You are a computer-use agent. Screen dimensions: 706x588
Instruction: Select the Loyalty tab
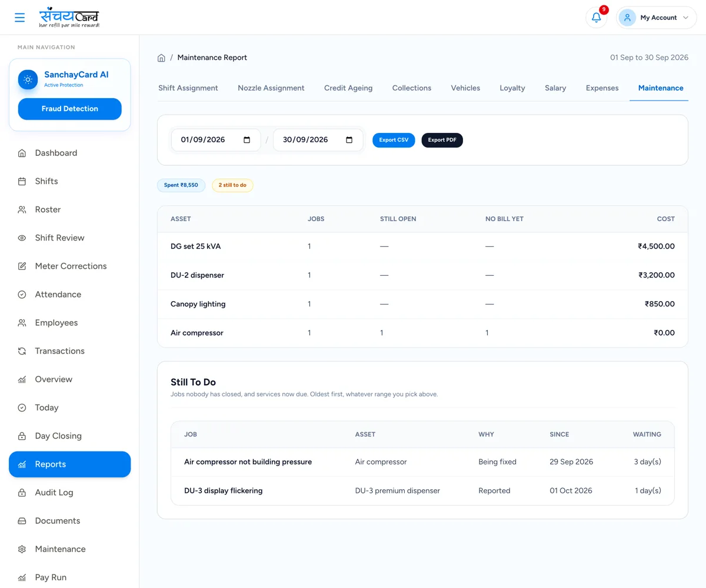click(x=512, y=88)
